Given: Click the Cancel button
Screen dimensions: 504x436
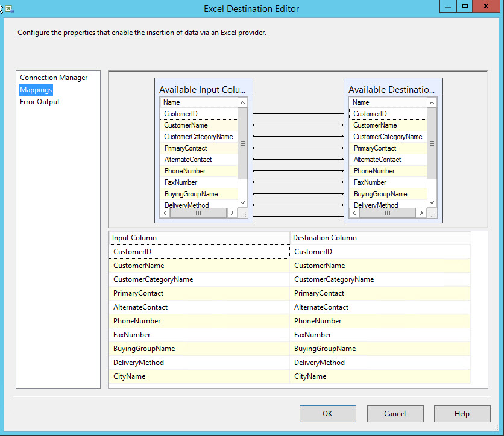Looking at the screenshot, I should (395, 414).
